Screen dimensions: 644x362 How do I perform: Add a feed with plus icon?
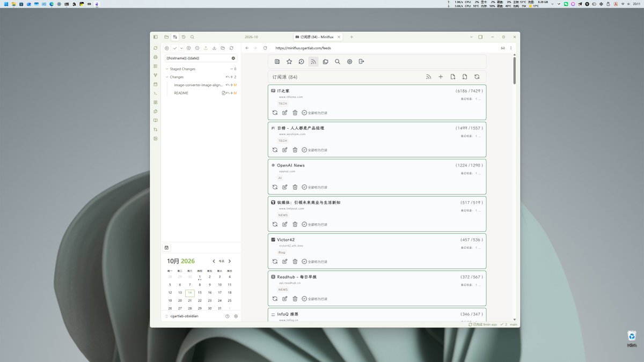(x=441, y=77)
